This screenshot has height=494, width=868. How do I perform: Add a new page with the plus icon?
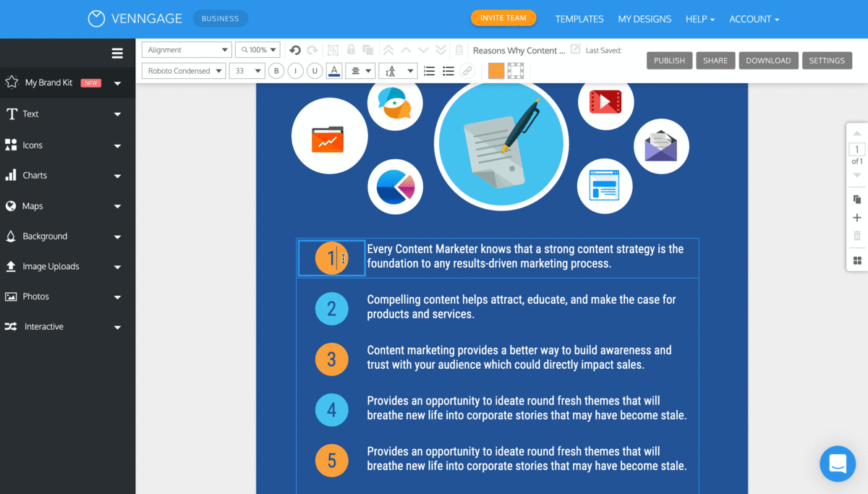857,218
